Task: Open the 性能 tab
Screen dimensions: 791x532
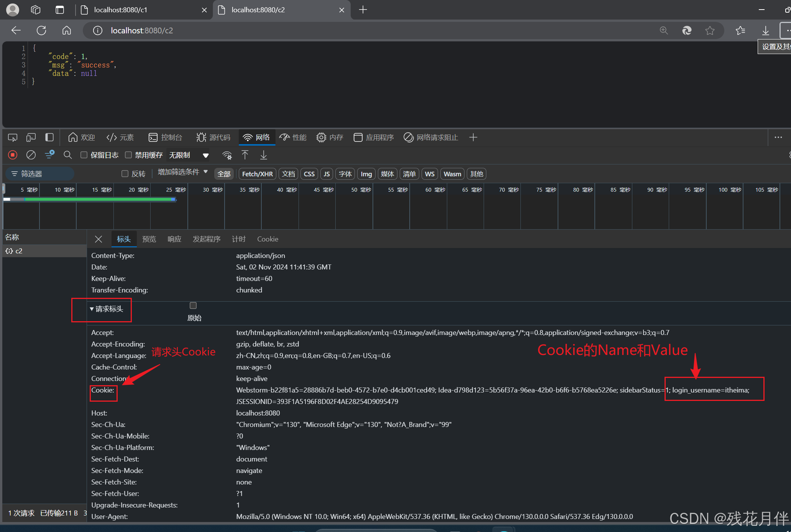Action: pyautogui.click(x=293, y=137)
